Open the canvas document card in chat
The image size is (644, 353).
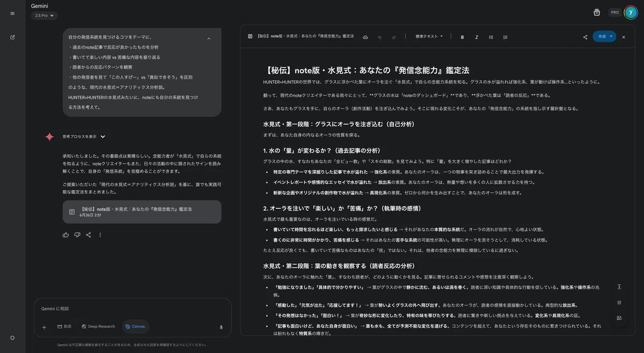pos(142,212)
